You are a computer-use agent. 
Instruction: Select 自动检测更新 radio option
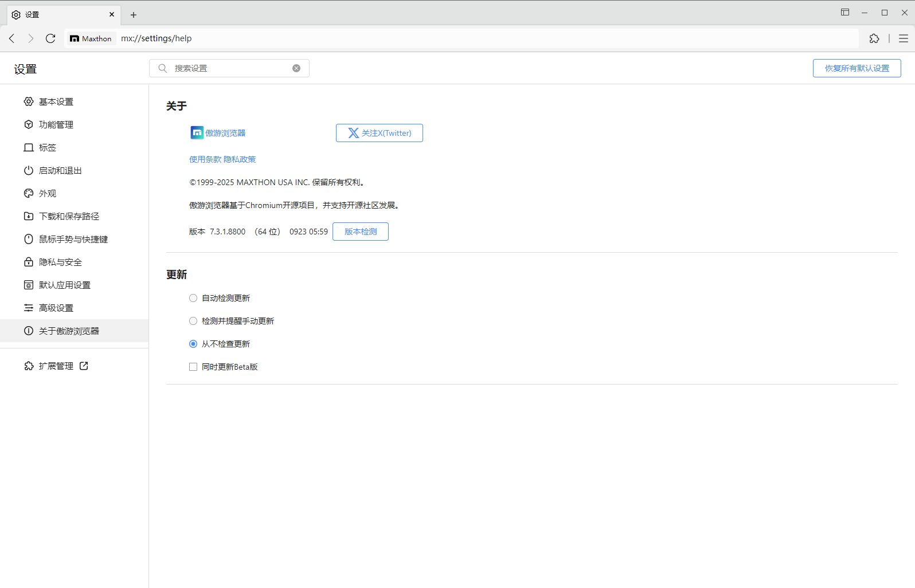[193, 298]
